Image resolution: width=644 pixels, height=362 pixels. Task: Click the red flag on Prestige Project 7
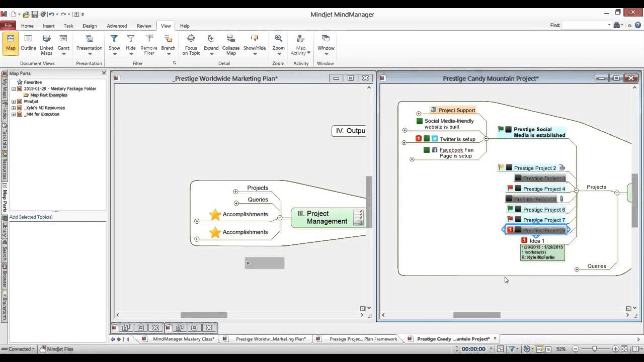[x=510, y=219]
